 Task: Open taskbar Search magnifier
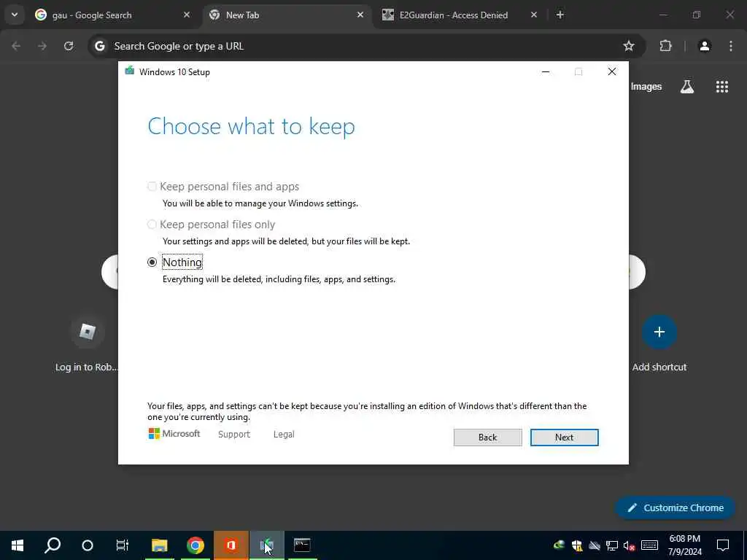pos(53,545)
